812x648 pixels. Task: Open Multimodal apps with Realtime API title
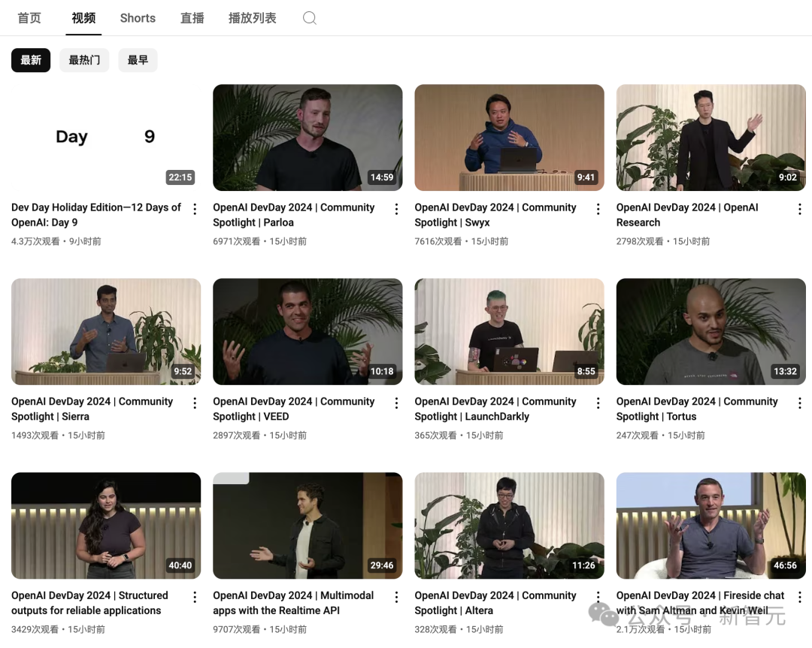click(292, 603)
